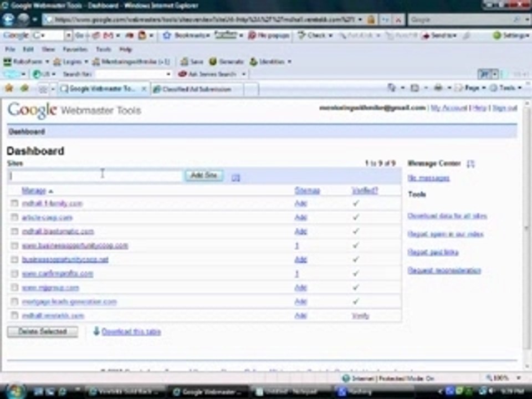Tick the checkbox for the mortgage leads site
Viewport: 532px width, 399px height.
point(14,301)
